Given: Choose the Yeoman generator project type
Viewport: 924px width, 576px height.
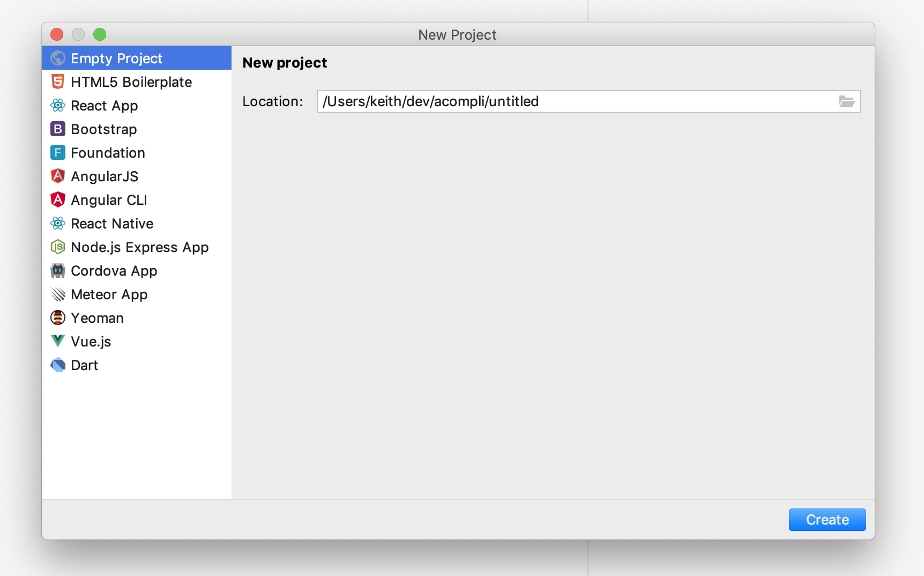Looking at the screenshot, I should (x=97, y=317).
